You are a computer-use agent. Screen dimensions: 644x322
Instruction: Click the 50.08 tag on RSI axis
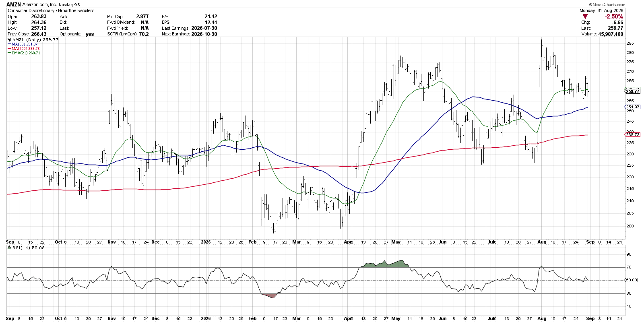pyautogui.click(x=632, y=280)
